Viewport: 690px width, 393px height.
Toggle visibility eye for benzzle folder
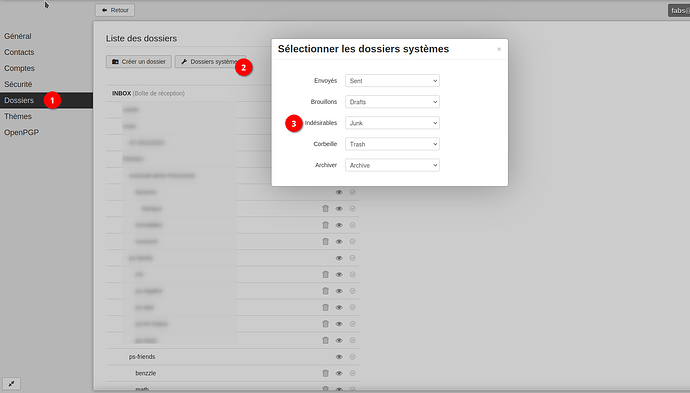pos(339,373)
